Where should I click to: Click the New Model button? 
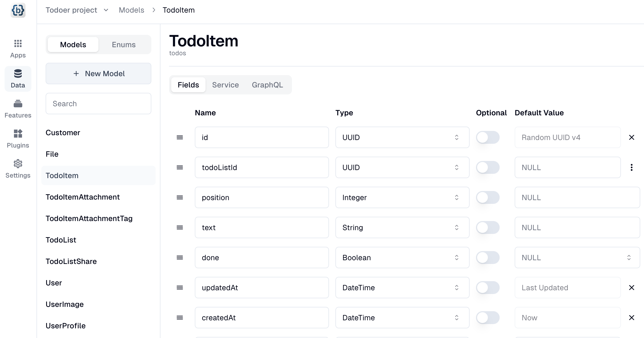point(98,74)
